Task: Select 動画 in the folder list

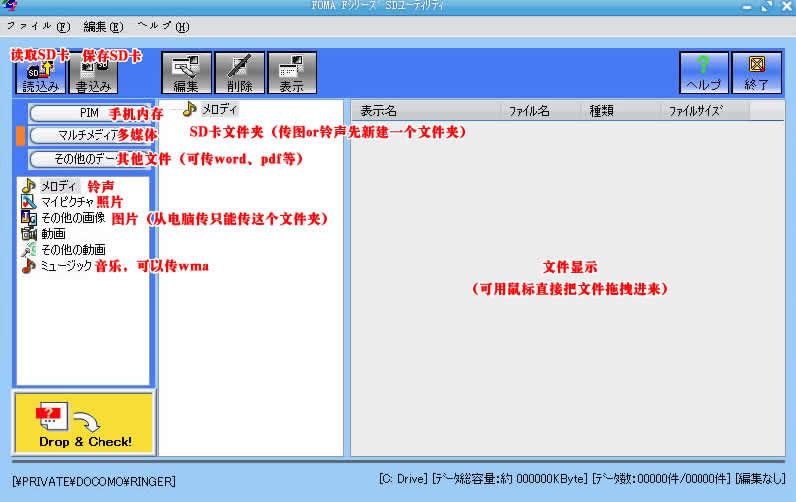Action: [x=53, y=233]
